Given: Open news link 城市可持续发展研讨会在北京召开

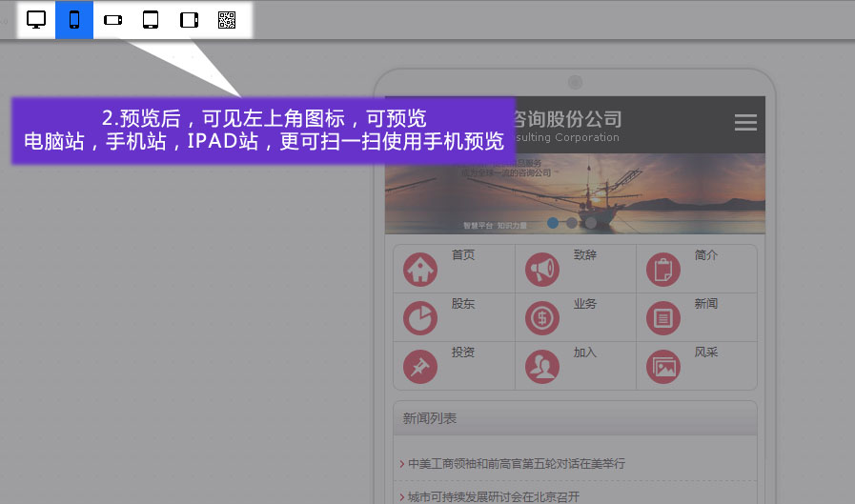Looking at the screenshot, I should click(x=493, y=496).
